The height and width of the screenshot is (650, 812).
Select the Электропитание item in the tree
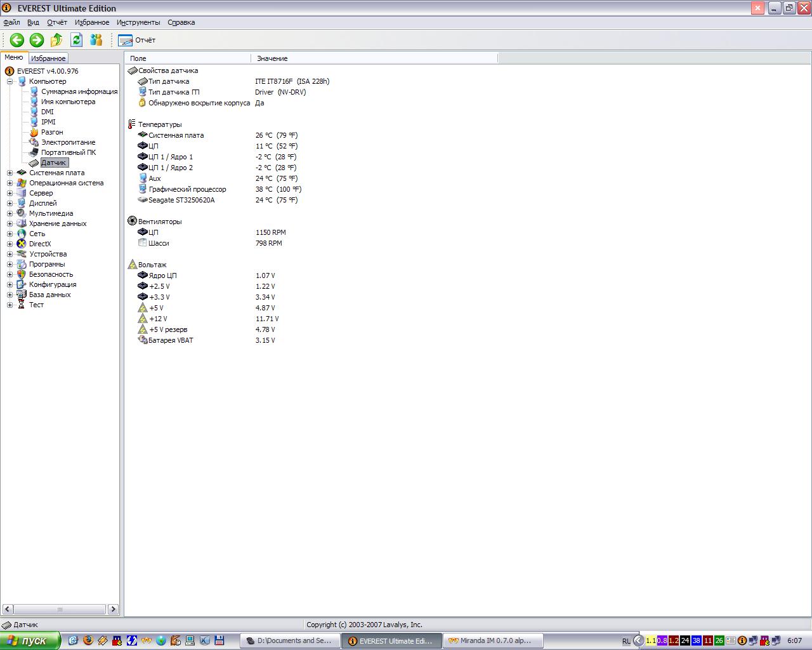(68, 142)
